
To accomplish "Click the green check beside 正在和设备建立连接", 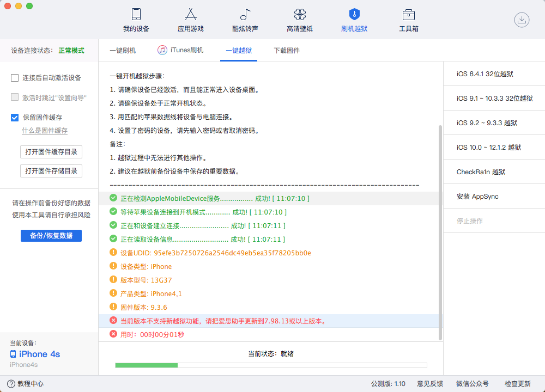I will [113, 225].
